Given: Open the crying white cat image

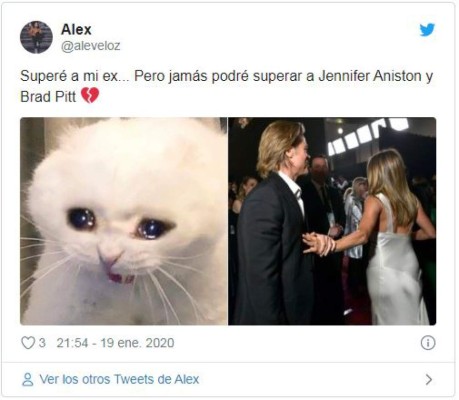Looking at the screenshot, I should click(x=124, y=221).
